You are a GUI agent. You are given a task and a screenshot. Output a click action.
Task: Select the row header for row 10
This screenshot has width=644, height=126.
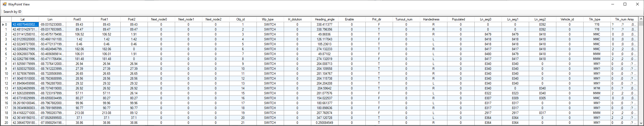point(6,74)
